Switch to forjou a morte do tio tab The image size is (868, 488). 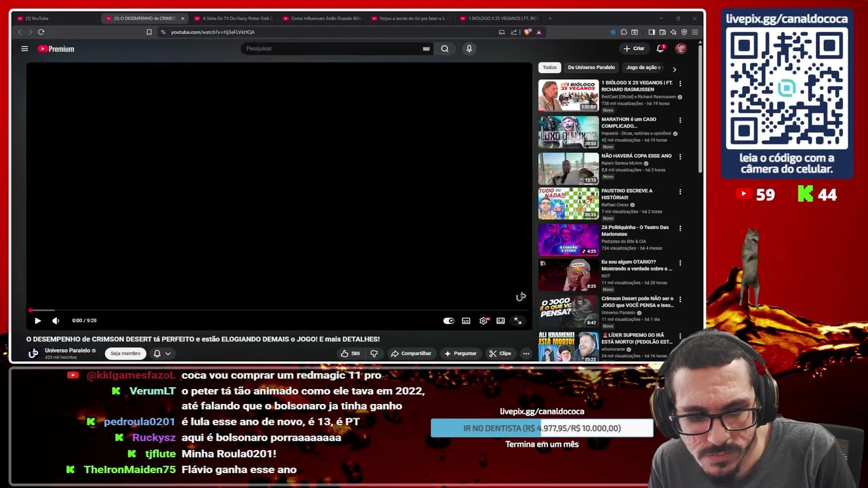(x=410, y=18)
